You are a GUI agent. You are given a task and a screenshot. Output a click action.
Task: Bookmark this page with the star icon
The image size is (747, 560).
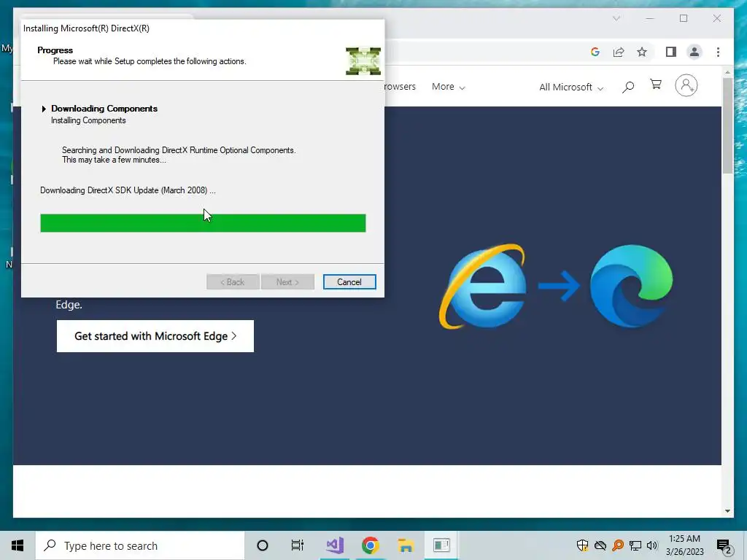coord(642,52)
